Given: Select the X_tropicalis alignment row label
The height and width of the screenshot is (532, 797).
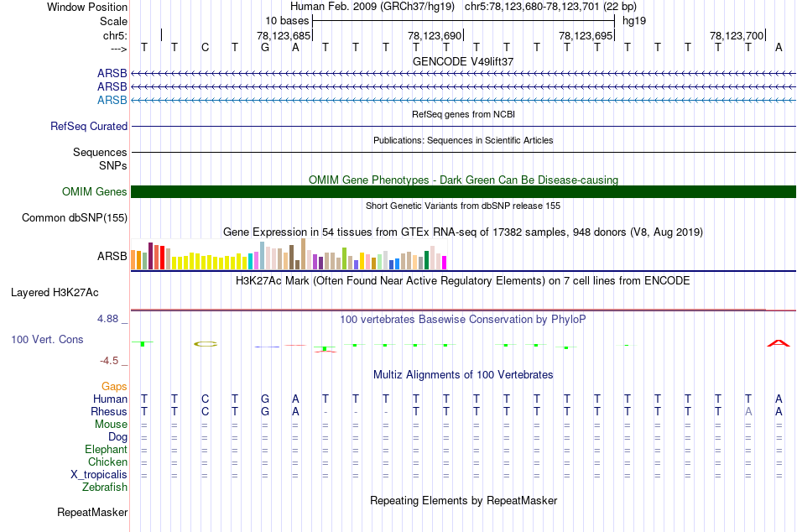Looking at the screenshot, I should [99, 475].
